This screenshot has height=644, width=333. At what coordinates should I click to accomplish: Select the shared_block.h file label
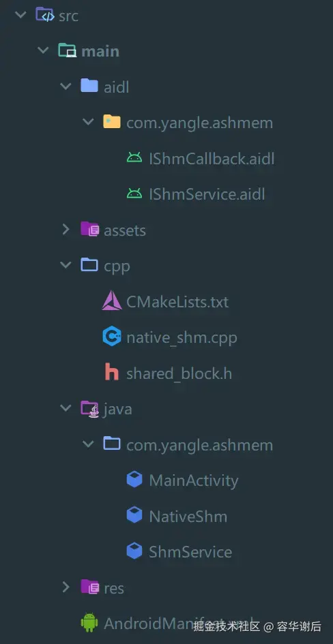(x=179, y=373)
